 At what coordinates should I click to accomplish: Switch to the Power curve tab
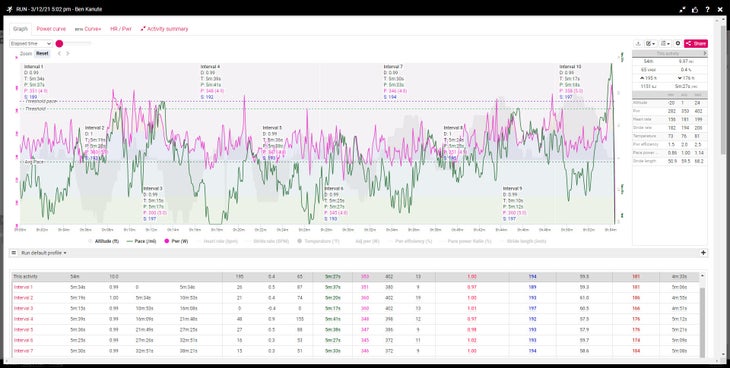tap(51, 29)
